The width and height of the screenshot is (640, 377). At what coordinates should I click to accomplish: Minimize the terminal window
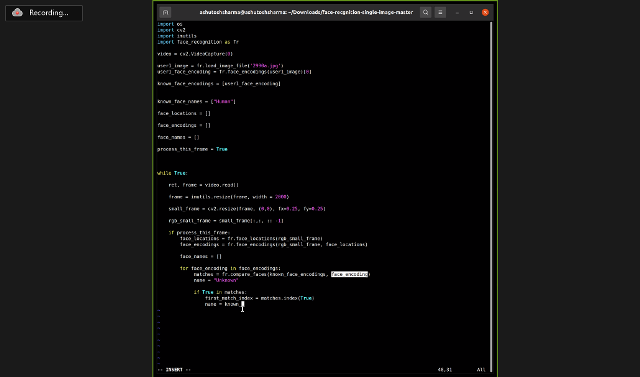tap(457, 13)
